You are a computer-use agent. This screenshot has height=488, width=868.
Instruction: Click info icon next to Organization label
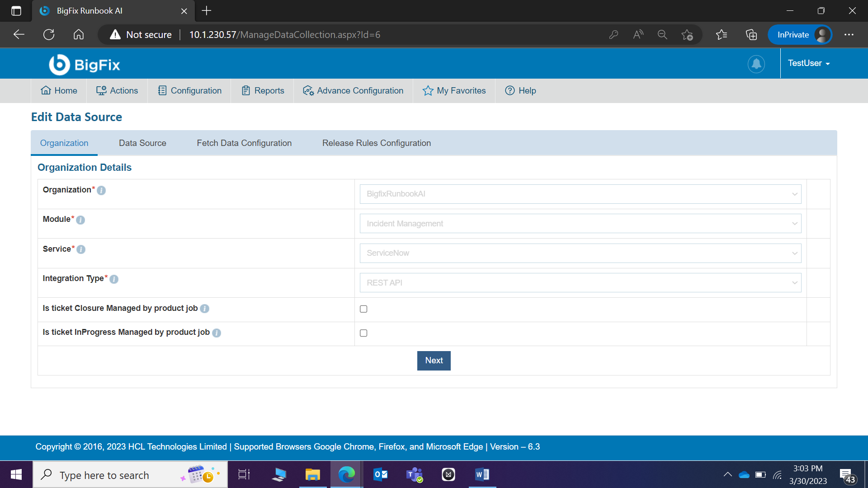tap(101, 191)
